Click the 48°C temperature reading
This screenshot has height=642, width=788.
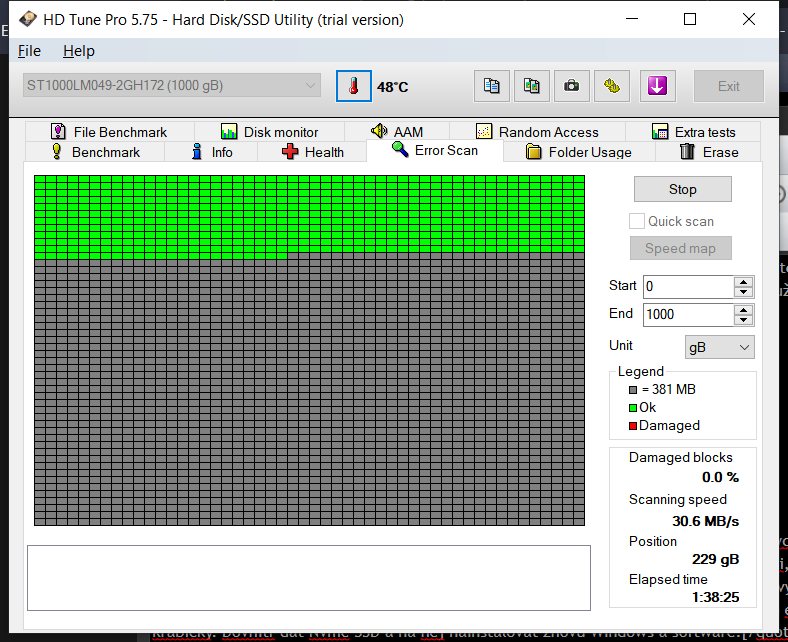pos(392,87)
